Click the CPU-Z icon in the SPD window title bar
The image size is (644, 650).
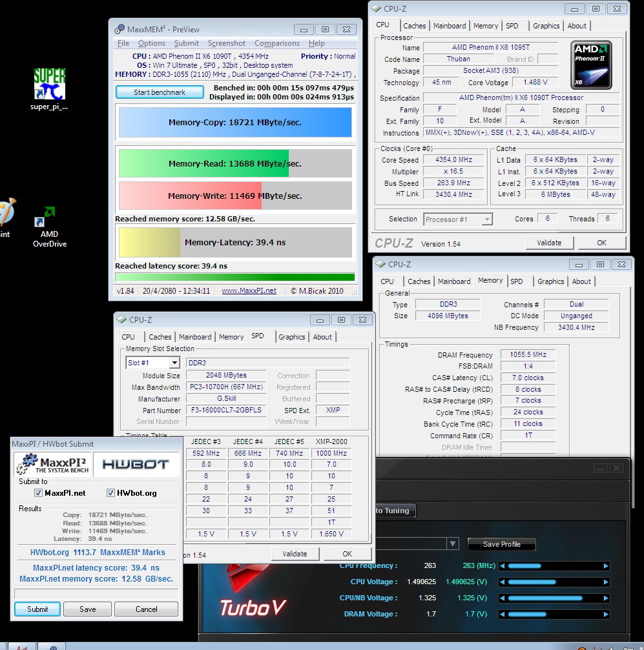click(121, 320)
